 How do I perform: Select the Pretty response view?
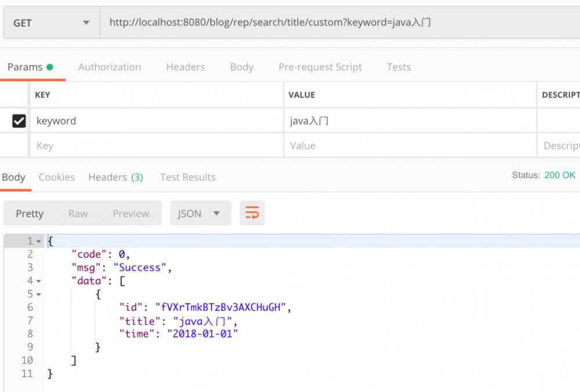[30, 213]
